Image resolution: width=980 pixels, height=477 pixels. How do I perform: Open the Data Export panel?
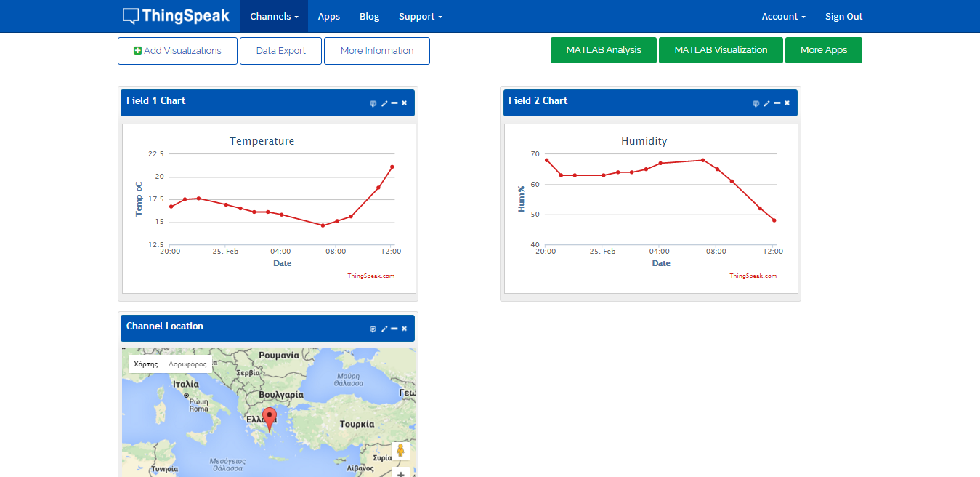280,50
